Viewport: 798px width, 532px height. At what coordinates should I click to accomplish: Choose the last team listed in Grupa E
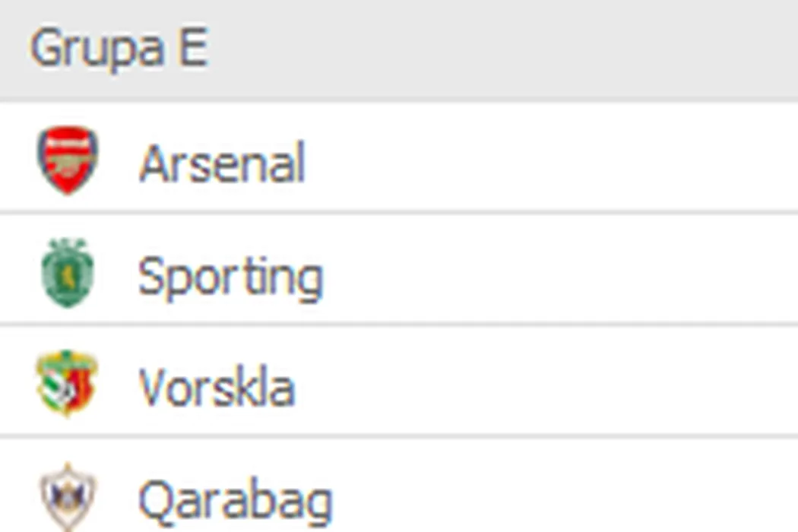coord(235,499)
